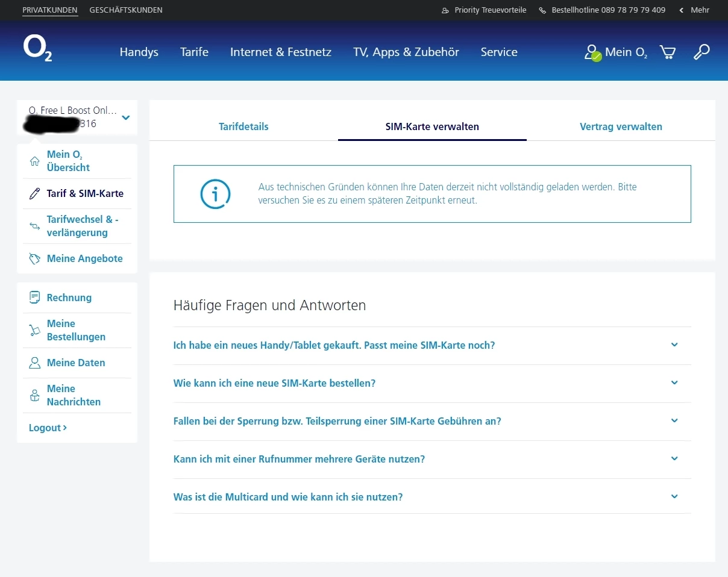Click the arrows icon beside Tarifwechsel
The width and height of the screenshot is (728, 577).
click(x=35, y=226)
